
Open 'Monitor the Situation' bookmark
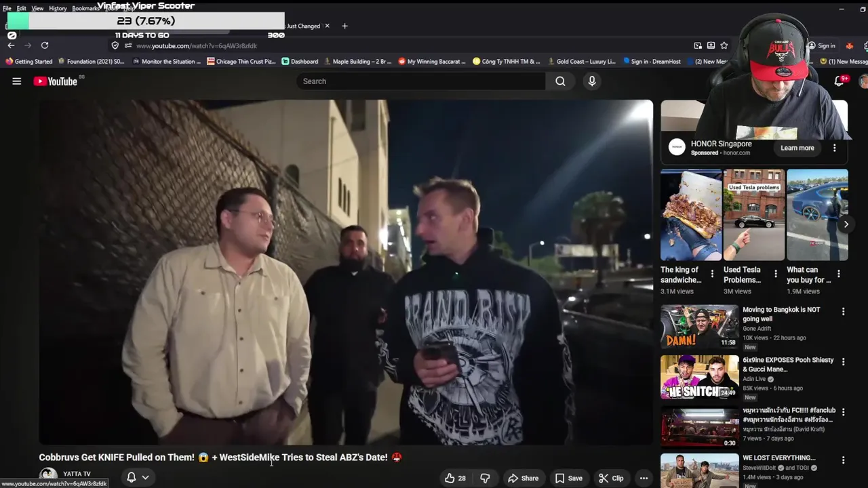[x=166, y=61]
